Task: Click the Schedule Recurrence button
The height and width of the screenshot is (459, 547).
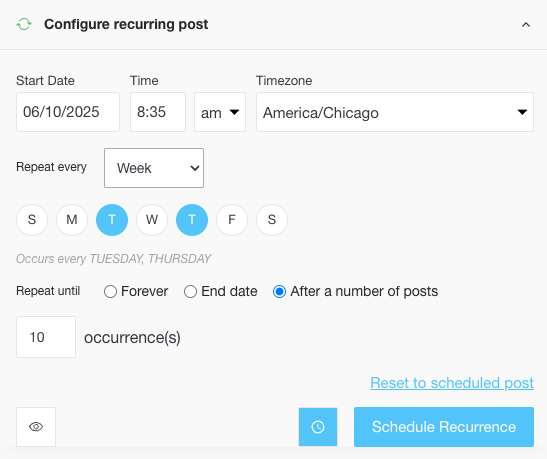Action: tap(444, 427)
